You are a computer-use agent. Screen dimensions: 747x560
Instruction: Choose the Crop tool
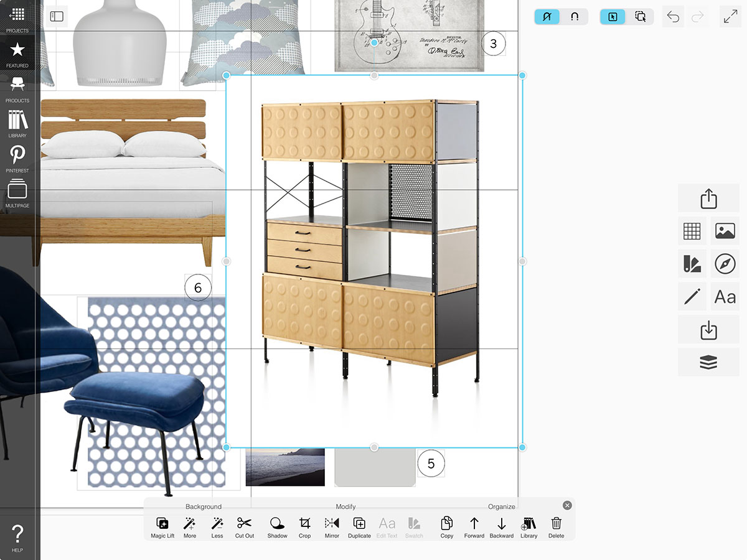point(304,526)
